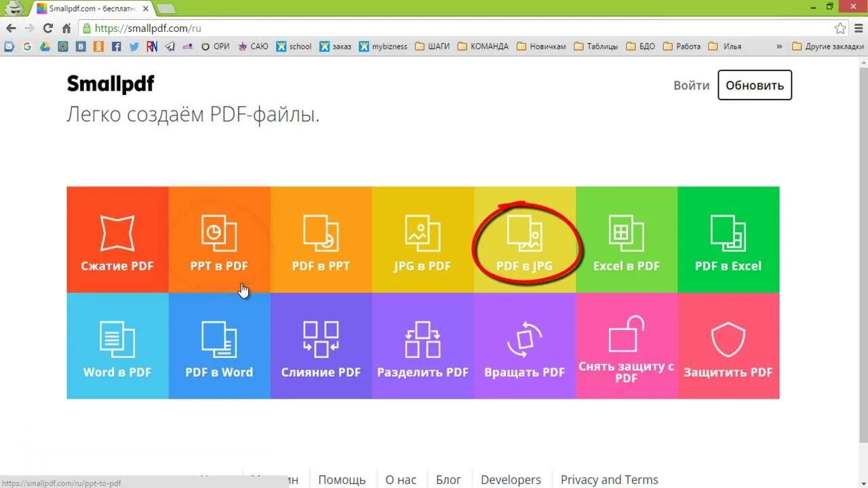Close the Smallpdf.com tab
The image size is (868, 488).
(x=144, y=9)
